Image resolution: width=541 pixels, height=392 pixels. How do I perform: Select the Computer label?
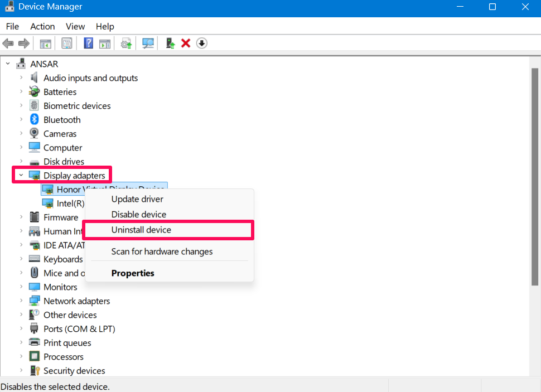click(x=63, y=147)
